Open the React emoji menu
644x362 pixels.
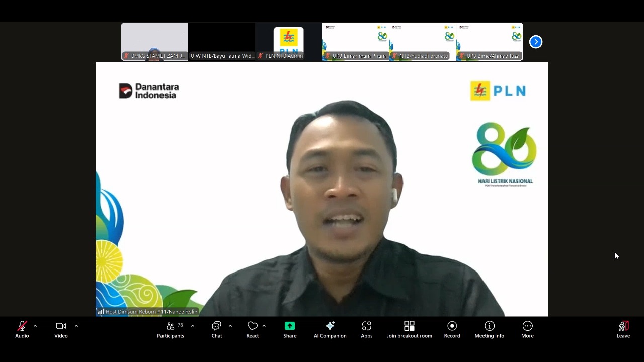click(x=253, y=330)
